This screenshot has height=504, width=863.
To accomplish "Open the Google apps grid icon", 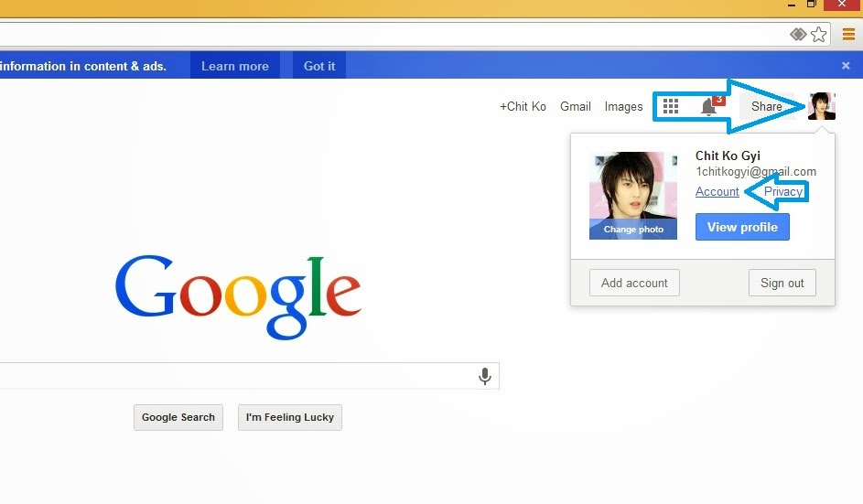I will coord(671,106).
